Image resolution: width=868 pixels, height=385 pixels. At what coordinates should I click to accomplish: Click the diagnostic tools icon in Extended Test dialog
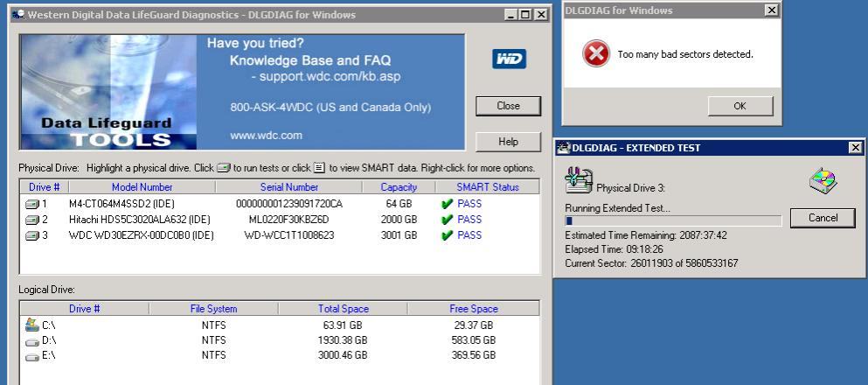coord(578,180)
